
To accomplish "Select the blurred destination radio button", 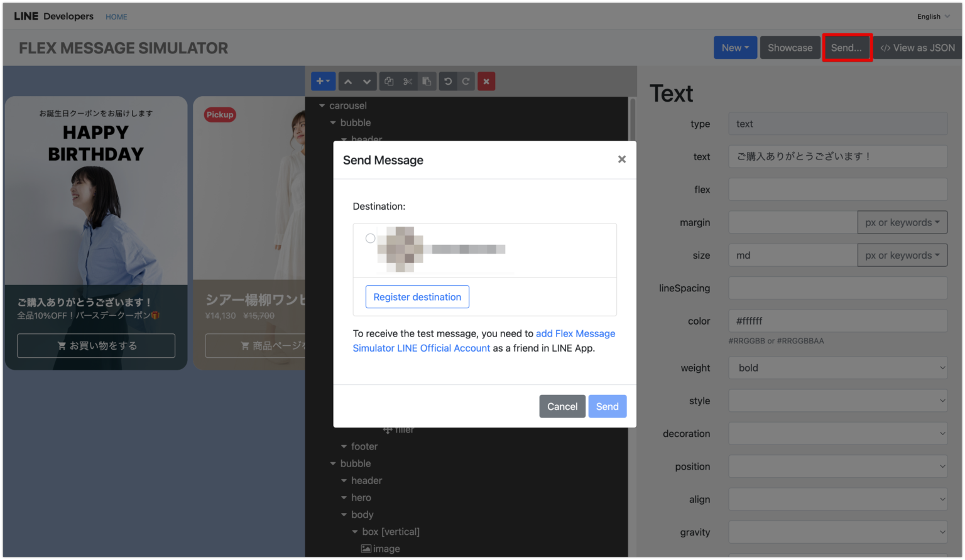I will click(370, 238).
